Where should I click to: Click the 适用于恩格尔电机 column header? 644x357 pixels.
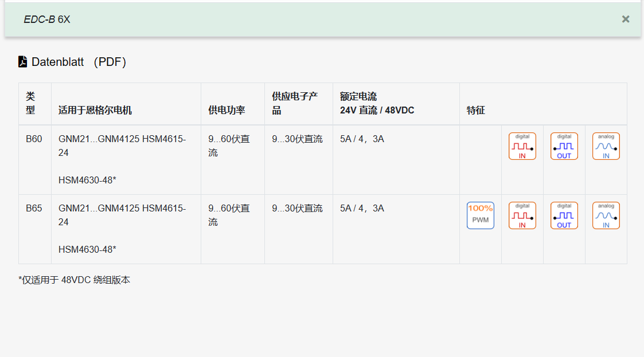click(95, 110)
